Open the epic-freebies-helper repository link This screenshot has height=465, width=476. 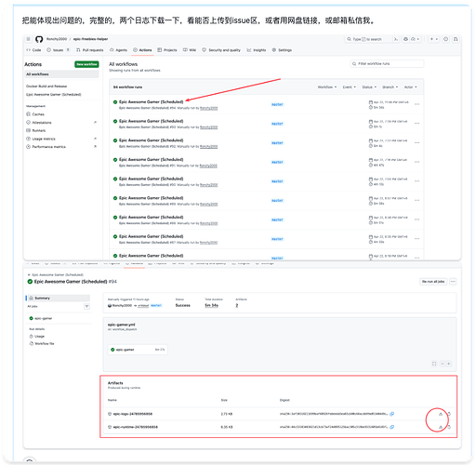point(90,39)
